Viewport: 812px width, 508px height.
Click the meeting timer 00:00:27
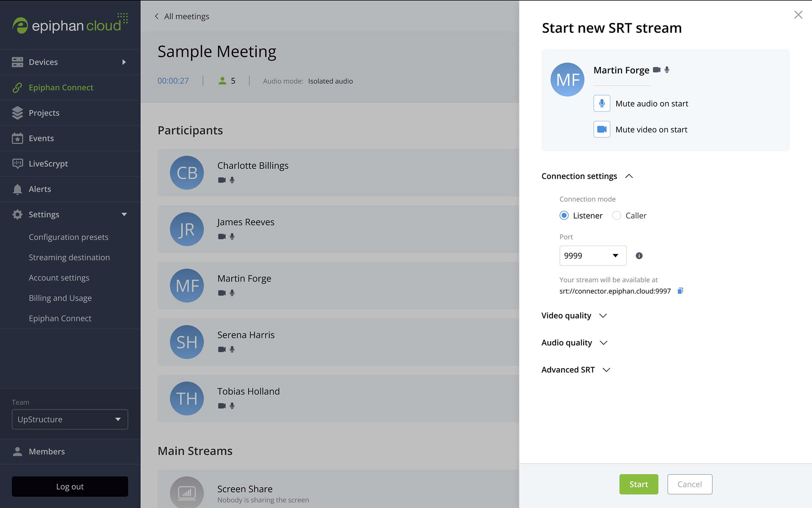pyautogui.click(x=173, y=81)
